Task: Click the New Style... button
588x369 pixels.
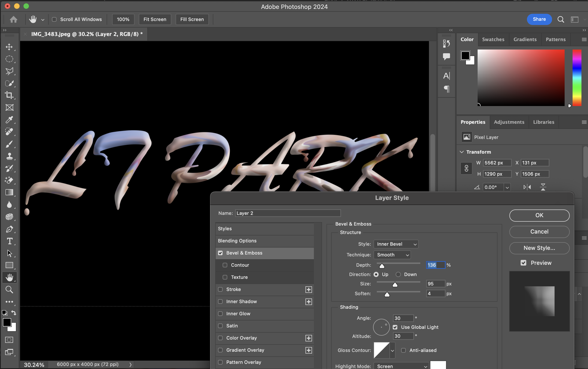Action: [539, 248]
